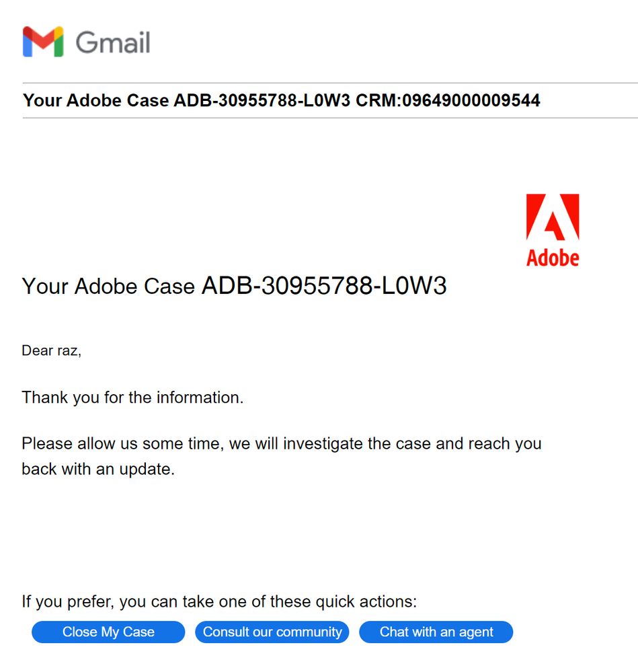Click the Gmail wordmark text

pyautogui.click(x=112, y=42)
